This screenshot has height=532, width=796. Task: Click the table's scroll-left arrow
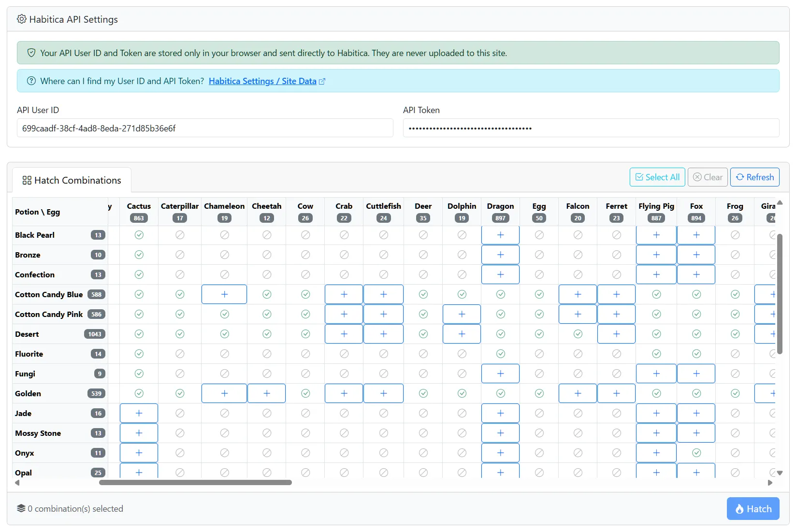17,482
